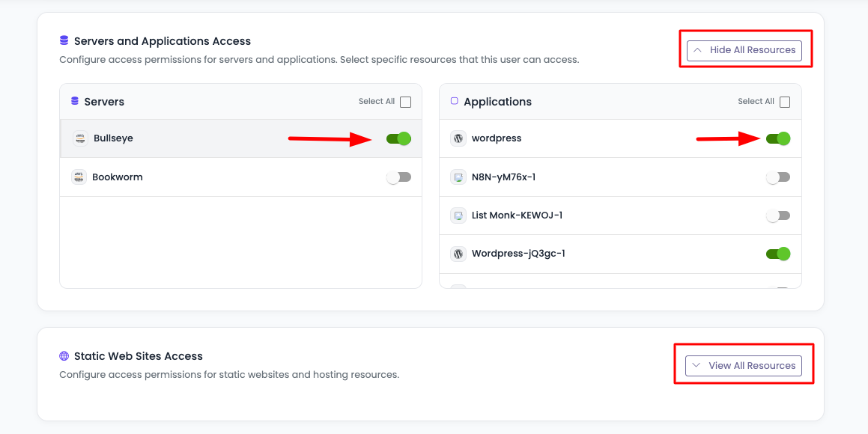Check Select All box for Servers

(405, 102)
